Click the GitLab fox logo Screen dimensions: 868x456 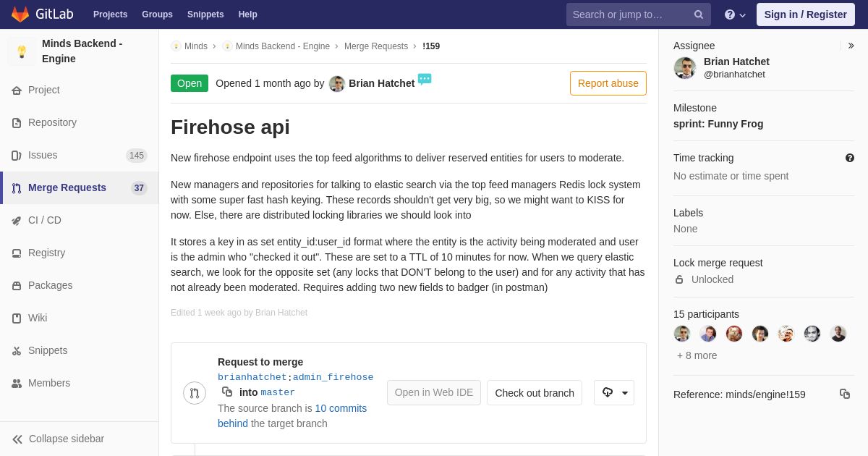[20, 14]
